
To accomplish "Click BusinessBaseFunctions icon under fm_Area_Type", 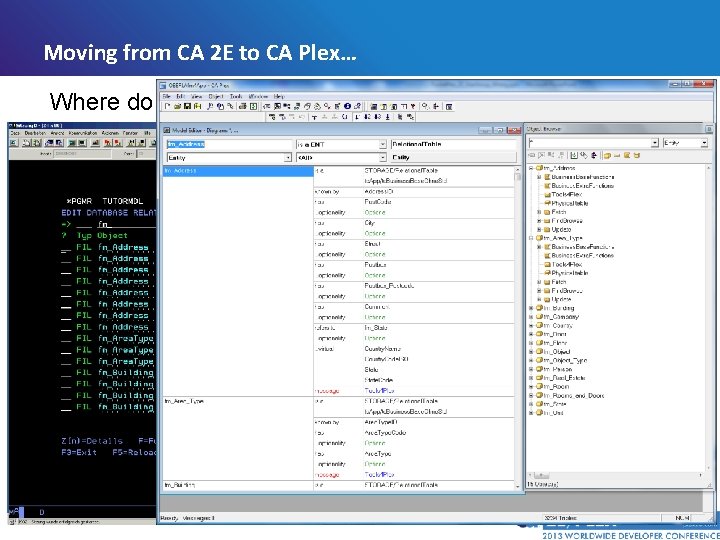I will [x=547, y=247].
